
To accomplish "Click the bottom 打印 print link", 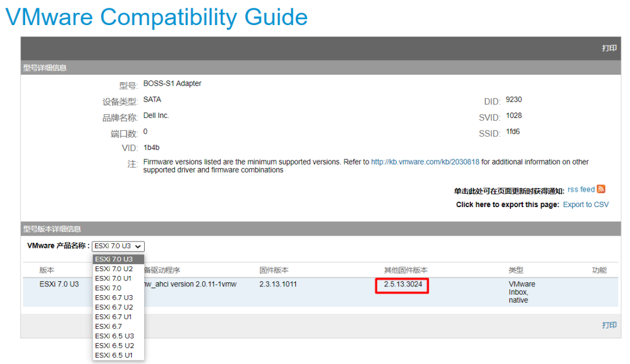I will click(609, 325).
